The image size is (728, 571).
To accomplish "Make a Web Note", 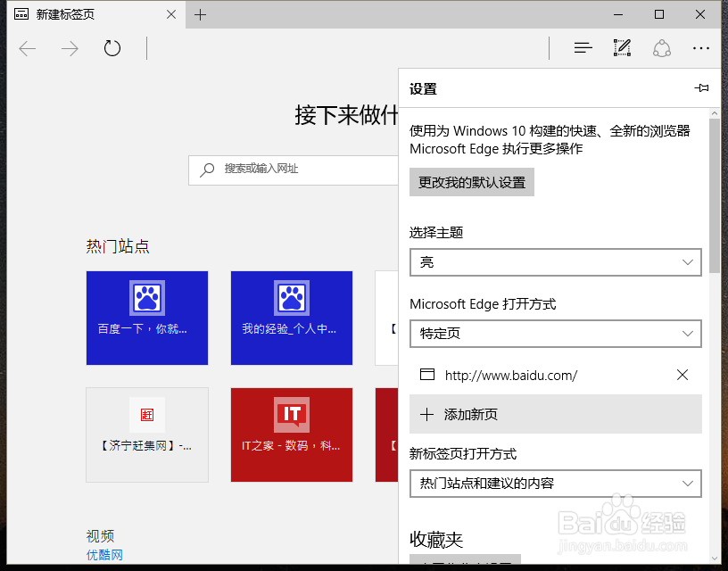I will point(622,48).
